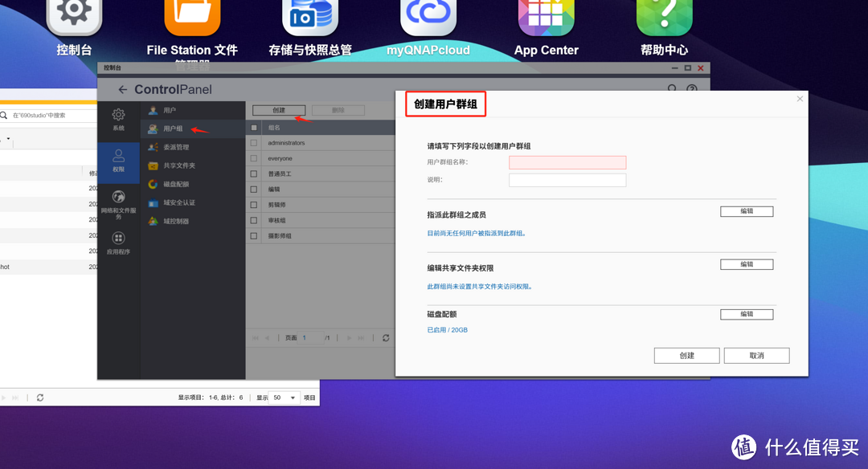868x469 pixels.
Task: Go back using ControlPanel arrow
Action: click(x=122, y=90)
